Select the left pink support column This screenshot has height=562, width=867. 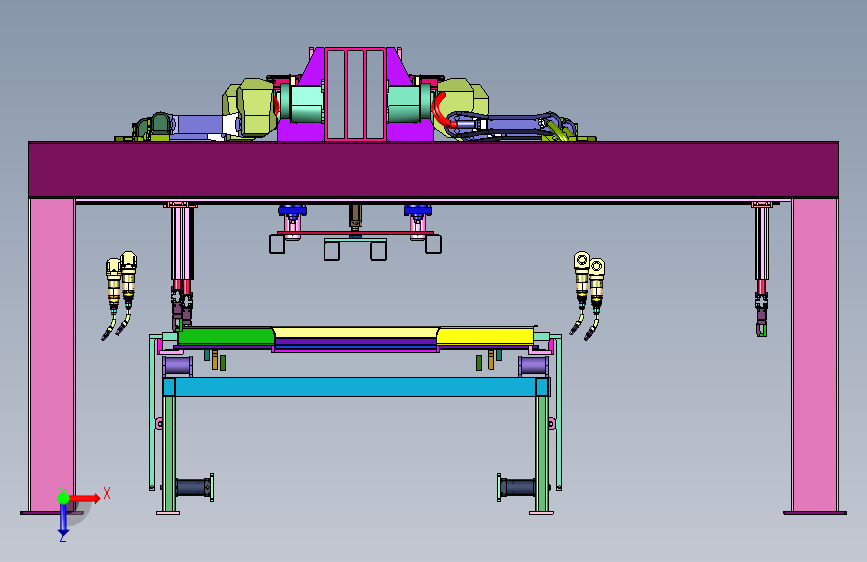[51, 355]
